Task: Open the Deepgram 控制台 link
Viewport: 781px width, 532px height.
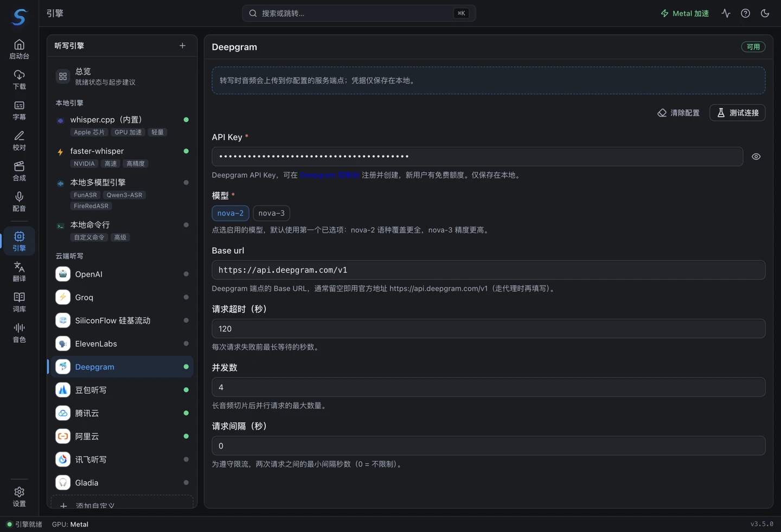Action: pos(330,175)
